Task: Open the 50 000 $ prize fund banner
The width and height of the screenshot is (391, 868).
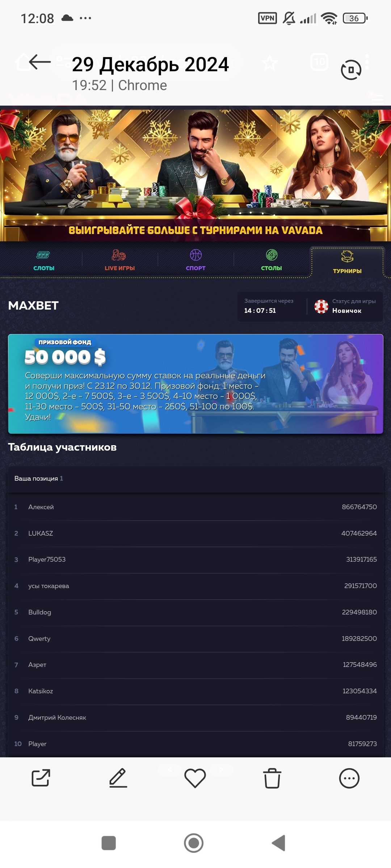Action: point(195,384)
